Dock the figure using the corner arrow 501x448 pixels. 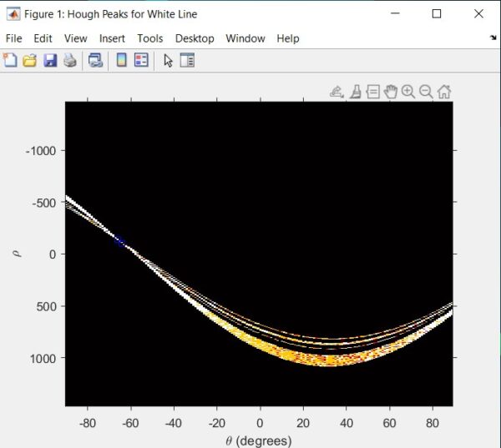(493, 38)
